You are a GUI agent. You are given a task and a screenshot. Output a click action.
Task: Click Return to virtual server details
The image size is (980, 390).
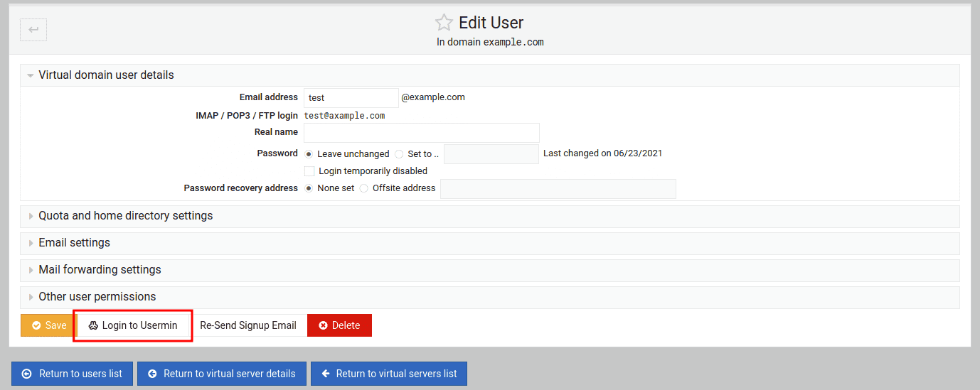222,374
